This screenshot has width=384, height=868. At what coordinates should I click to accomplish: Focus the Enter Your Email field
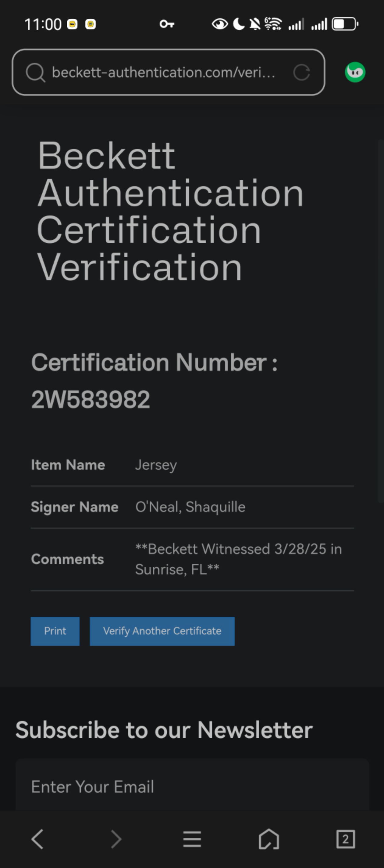click(x=192, y=787)
